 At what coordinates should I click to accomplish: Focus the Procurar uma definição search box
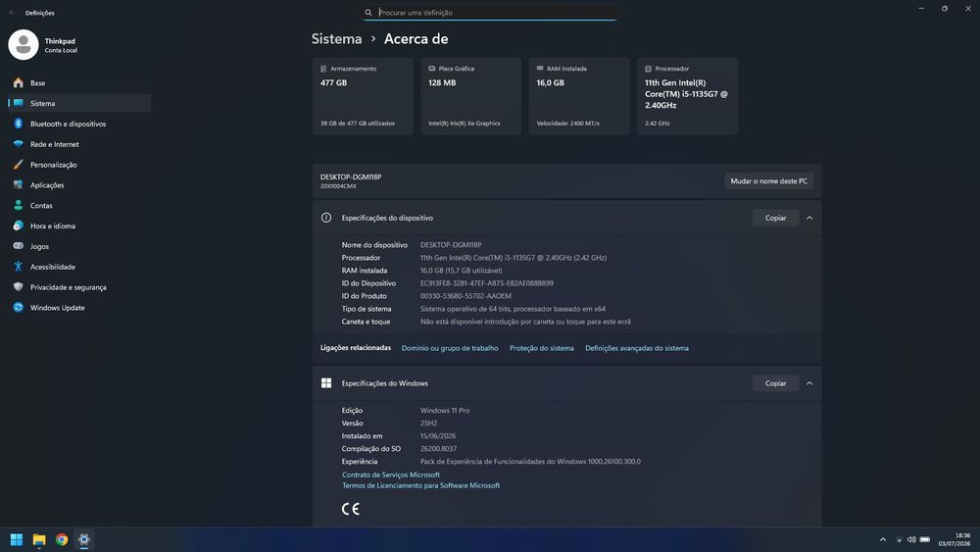490,13
